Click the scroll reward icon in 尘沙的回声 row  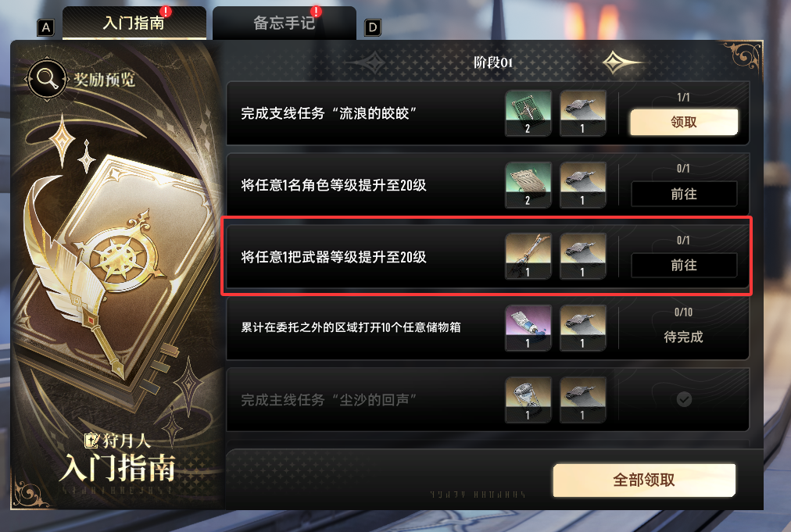pyautogui.click(x=582, y=399)
